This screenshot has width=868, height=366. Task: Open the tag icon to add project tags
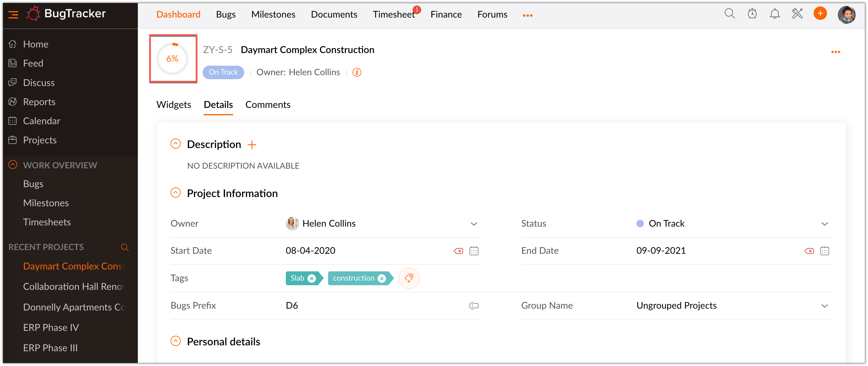pos(409,278)
